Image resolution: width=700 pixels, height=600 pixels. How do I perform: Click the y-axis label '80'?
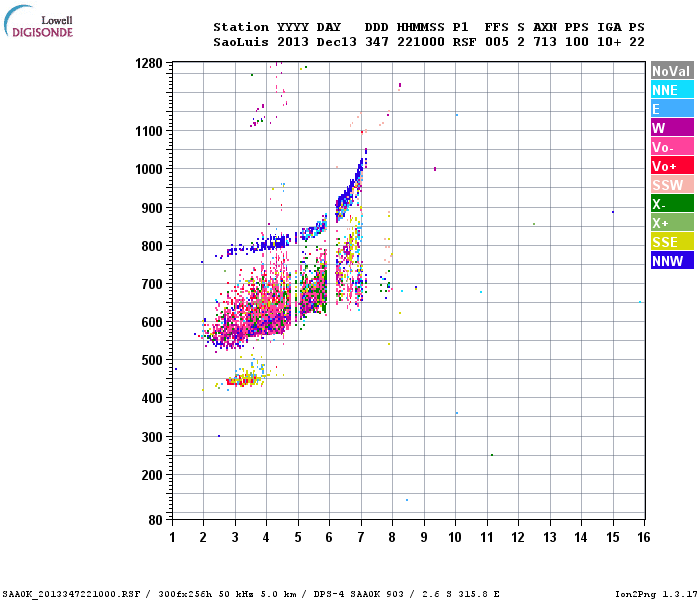[x=155, y=520]
